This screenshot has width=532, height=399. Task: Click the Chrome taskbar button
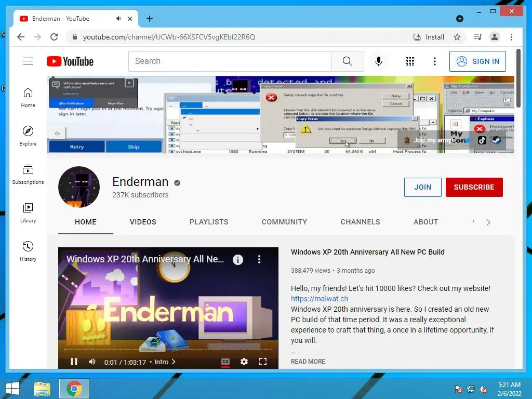[74, 389]
